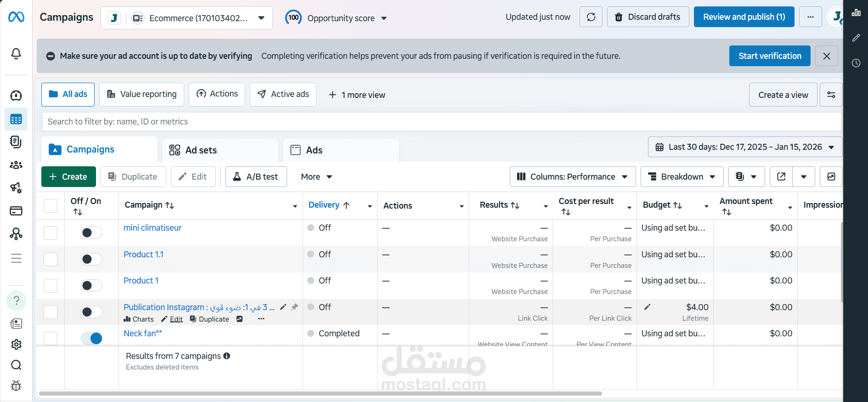Image resolution: width=868 pixels, height=402 pixels.
Task: Turn on the mini climatiseur campaign toggle
Action: click(x=91, y=233)
